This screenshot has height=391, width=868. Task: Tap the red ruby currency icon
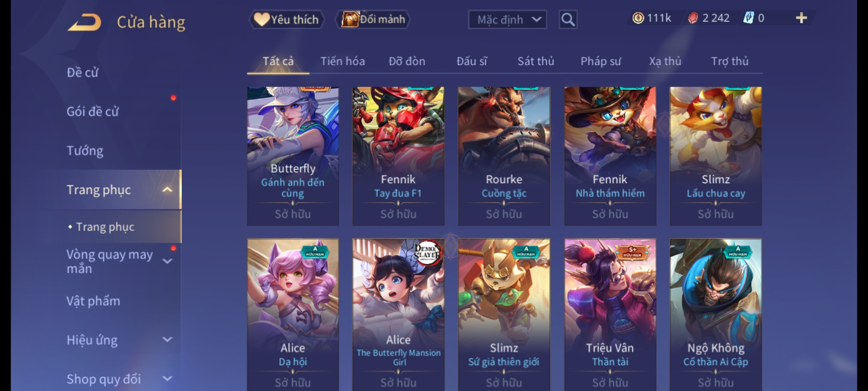[693, 18]
